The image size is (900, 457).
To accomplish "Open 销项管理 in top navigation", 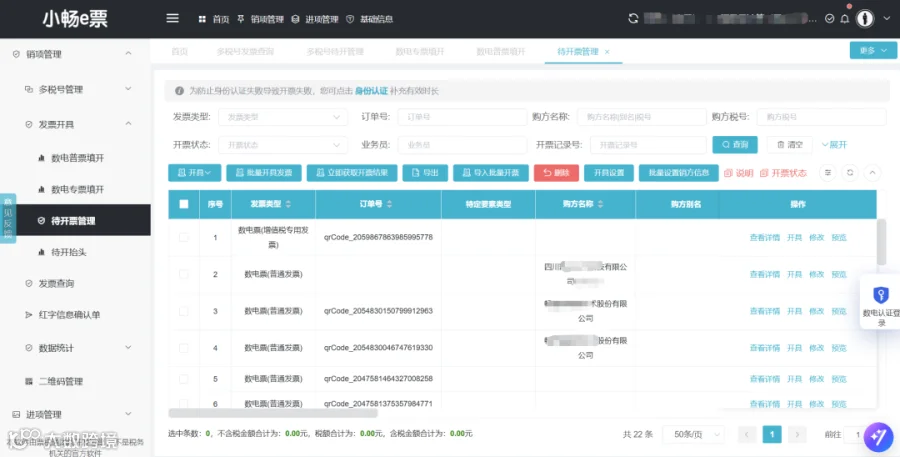I will [x=261, y=19].
